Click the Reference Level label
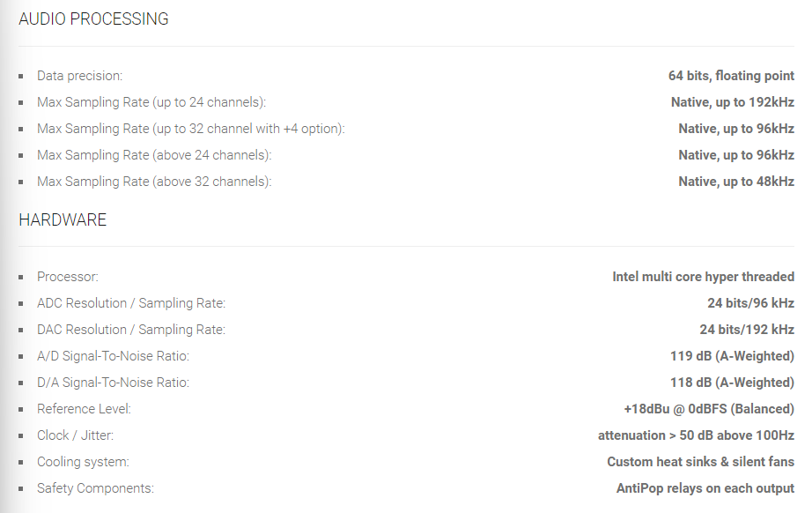812x513 pixels. coord(84,409)
